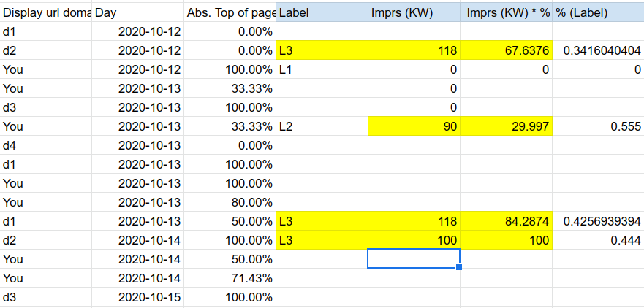Select the Label column header cell
Screen dimensions: 644x308
tap(322, 12)
